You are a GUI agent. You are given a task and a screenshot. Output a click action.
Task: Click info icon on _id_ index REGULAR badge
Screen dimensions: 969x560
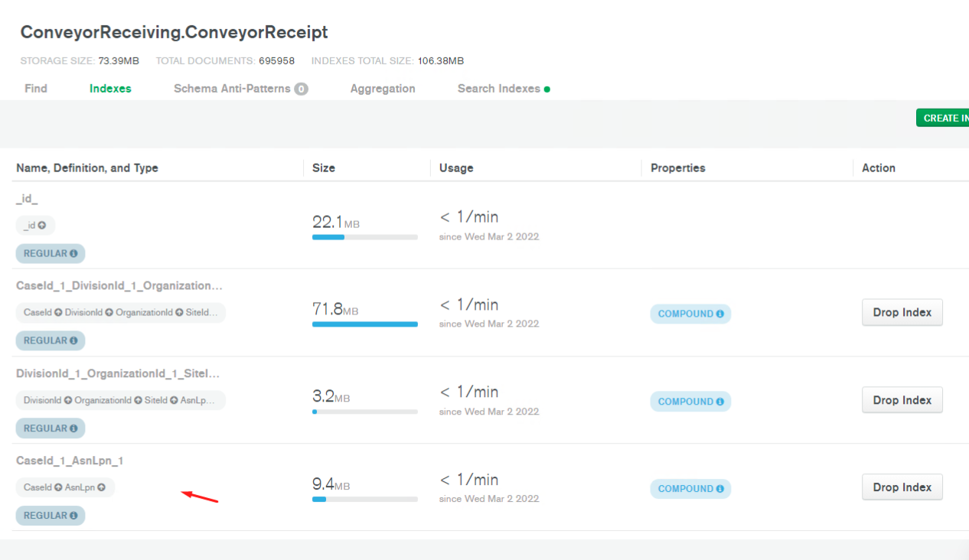point(73,253)
